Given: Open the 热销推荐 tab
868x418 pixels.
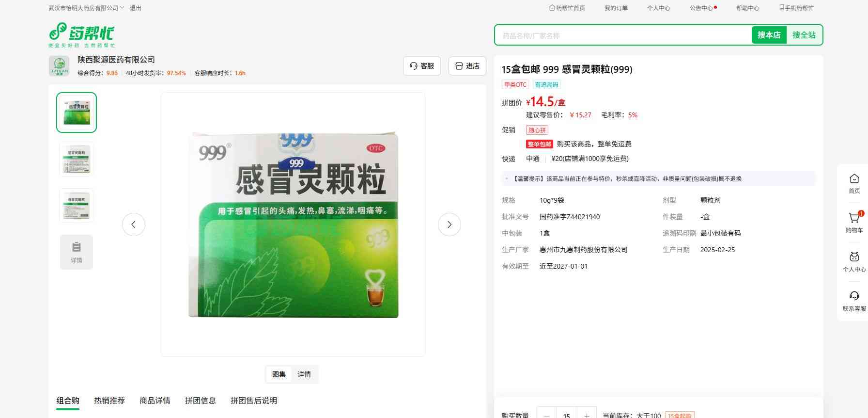Looking at the screenshot, I should [109, 401].
